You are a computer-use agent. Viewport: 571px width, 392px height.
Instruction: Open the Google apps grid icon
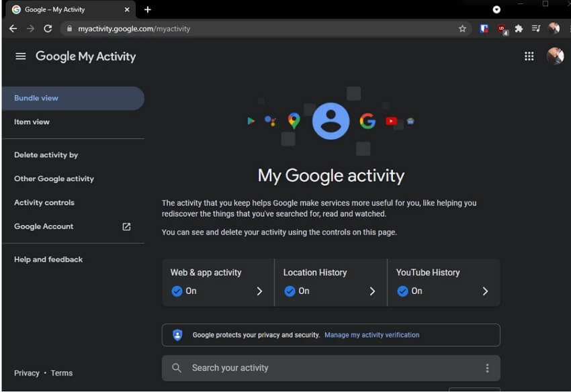tap(529, 56)
